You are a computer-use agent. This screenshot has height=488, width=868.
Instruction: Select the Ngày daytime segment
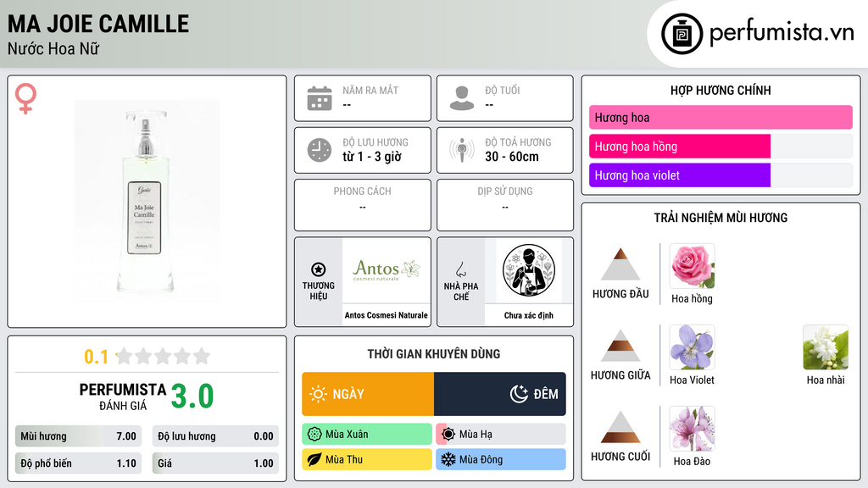[x=368, y=394]
